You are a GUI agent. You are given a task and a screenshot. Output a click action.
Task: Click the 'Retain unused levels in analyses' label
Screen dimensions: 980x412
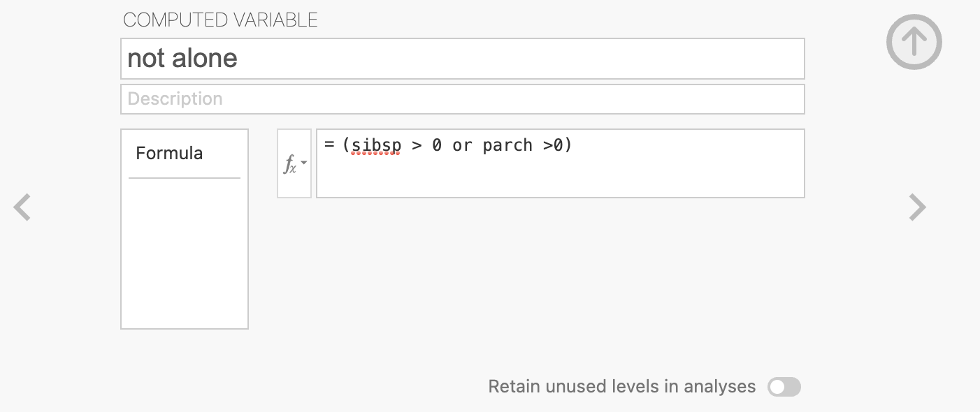[x=622, y=387]
